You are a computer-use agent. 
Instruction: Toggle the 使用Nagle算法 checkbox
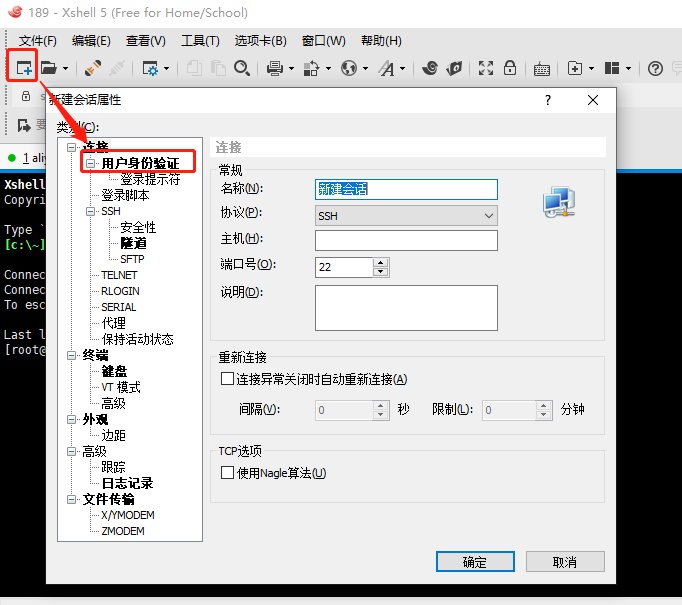(227, 472)
